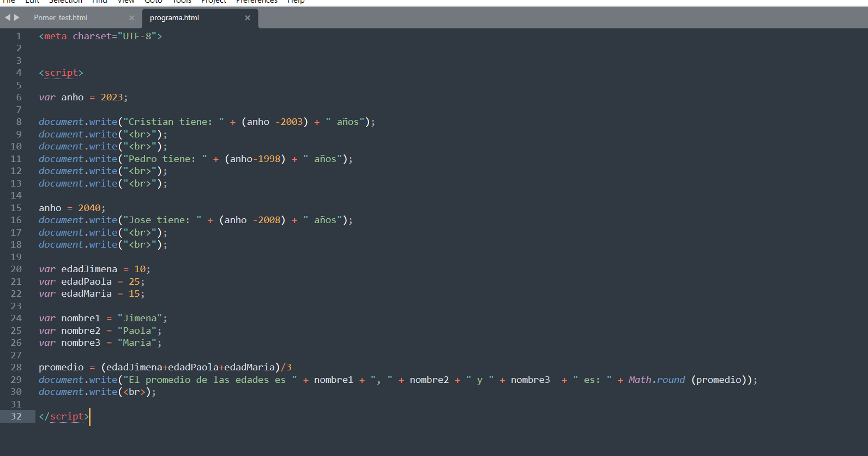This screenshot has width=868, height=456.
Task: Click line number 15 in the gutter
Action: [16, 208]
